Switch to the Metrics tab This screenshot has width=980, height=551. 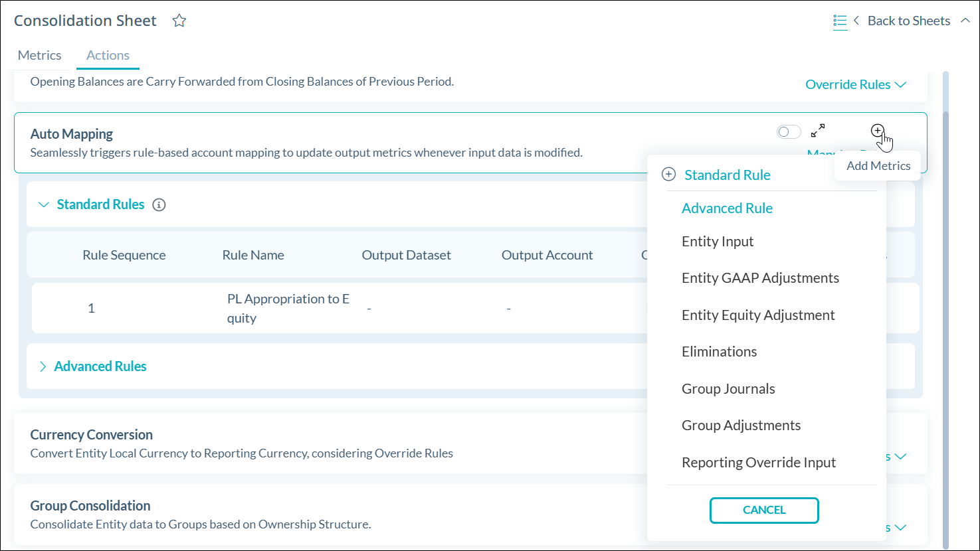pyautogui.click(x=40, y=55)
